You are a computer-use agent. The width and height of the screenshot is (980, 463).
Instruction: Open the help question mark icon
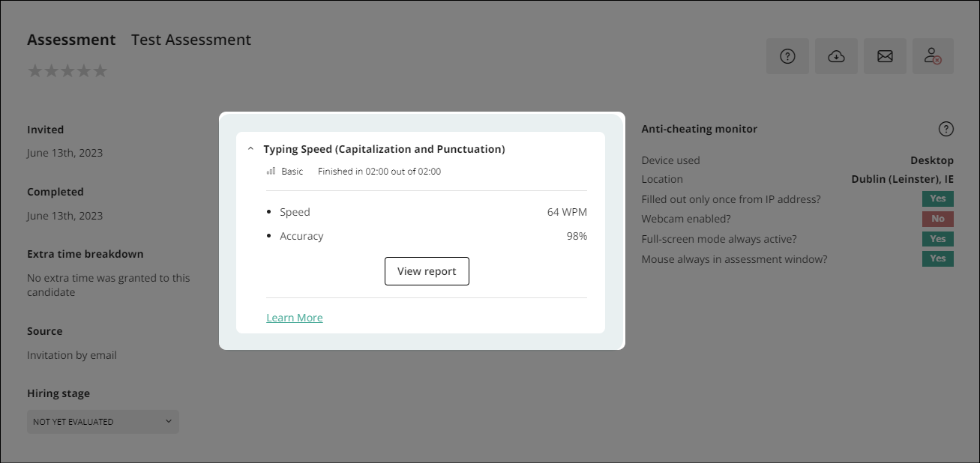pos(787,56)
